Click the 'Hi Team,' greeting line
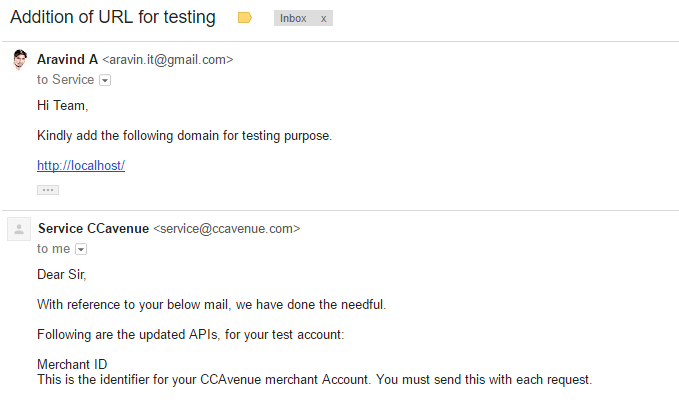Viewport: 679px width, 400px height. [63, 105]
